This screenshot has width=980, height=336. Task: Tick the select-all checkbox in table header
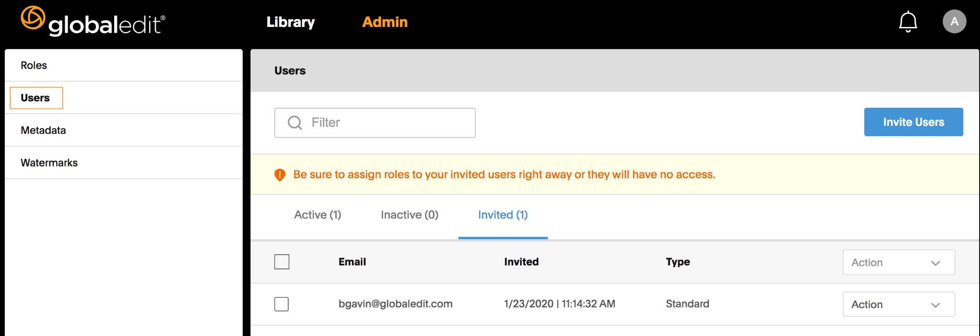pos(282,262)
